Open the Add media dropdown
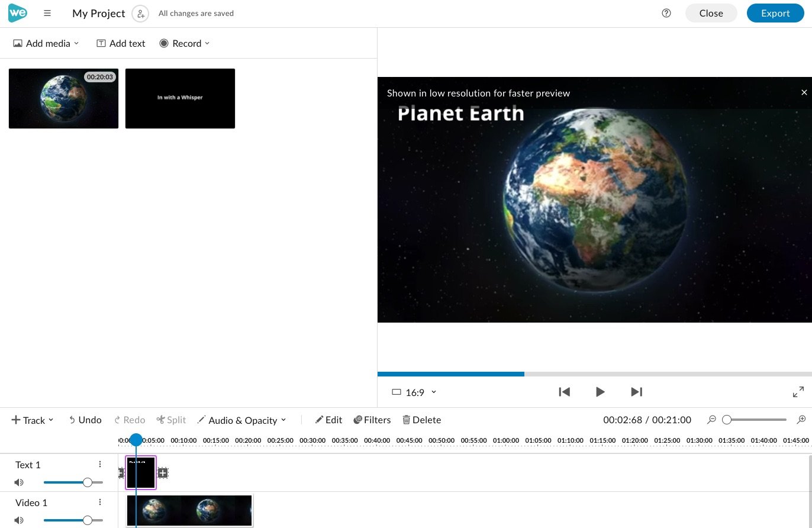Image resolution: width=812 pixels, height=528 pixels. pyautogui.click(x=47, y=43)
